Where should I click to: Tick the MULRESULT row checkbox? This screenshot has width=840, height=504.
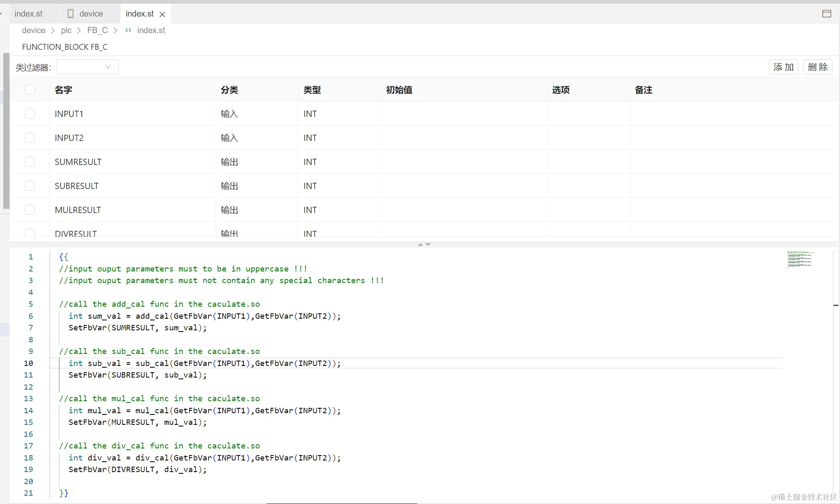[30, 210]
